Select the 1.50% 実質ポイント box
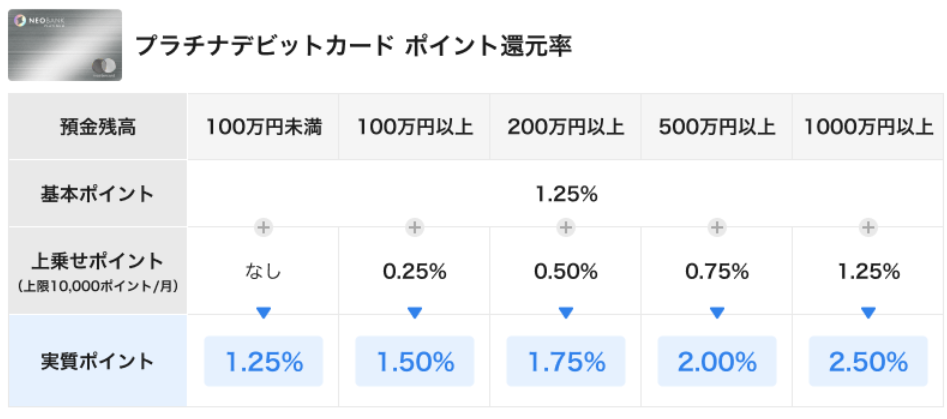 tap(414, 362)
